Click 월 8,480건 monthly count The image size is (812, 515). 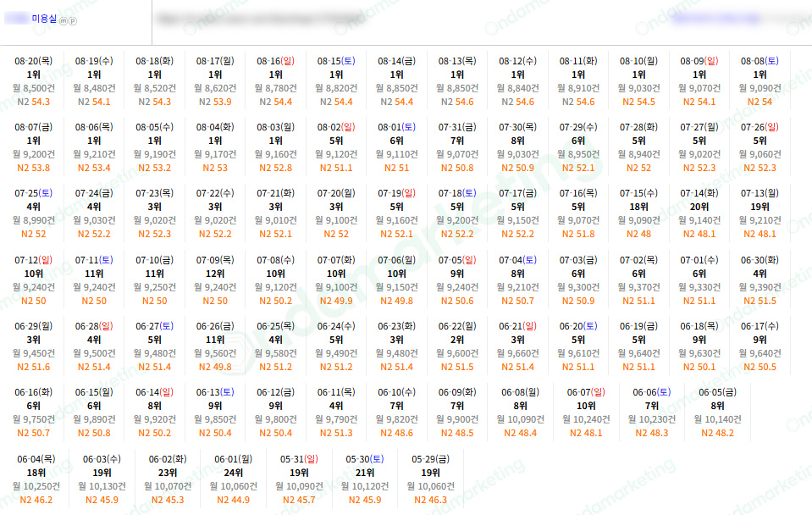[94, 88]
